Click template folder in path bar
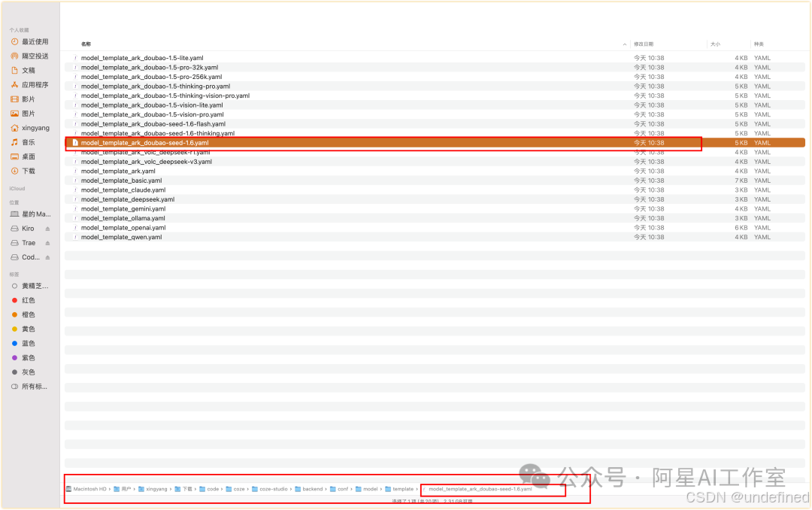This screenshot has width=812, height=510. [x=399, y=489]
